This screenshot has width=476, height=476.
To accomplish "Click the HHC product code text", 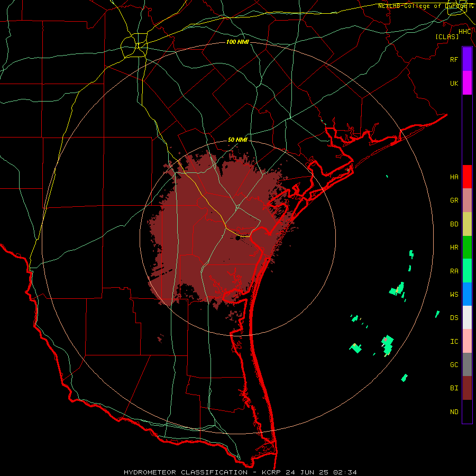I will (464, 32).
